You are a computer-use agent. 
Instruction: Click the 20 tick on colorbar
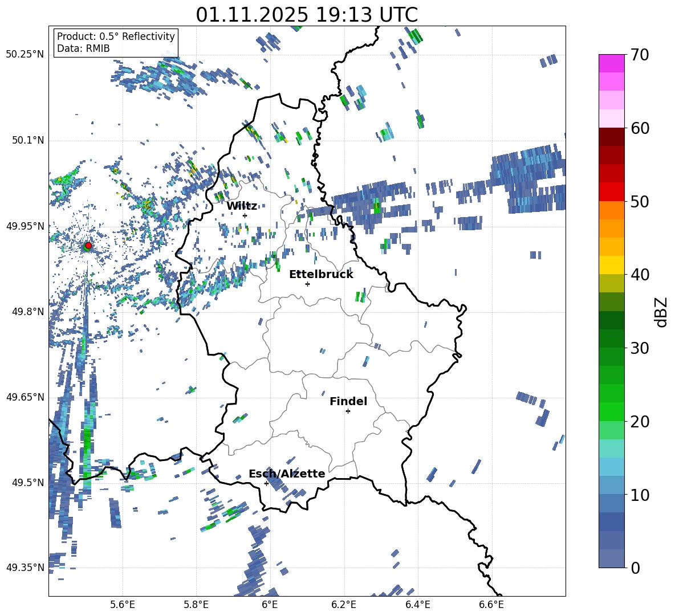click(x=640, y=421)
